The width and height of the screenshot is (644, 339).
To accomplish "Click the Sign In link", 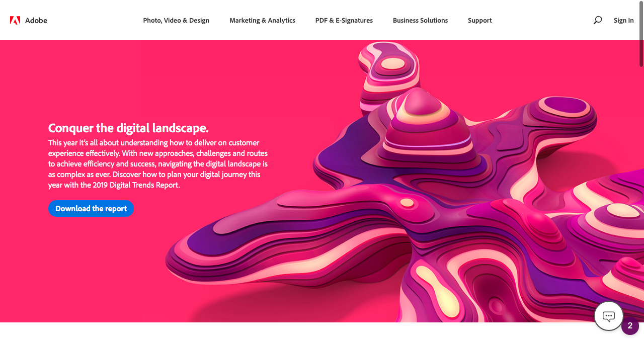I will [624, 21].
